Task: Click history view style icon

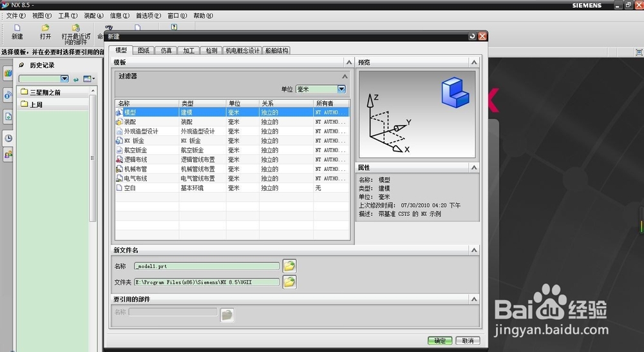Action: (89, 79)
